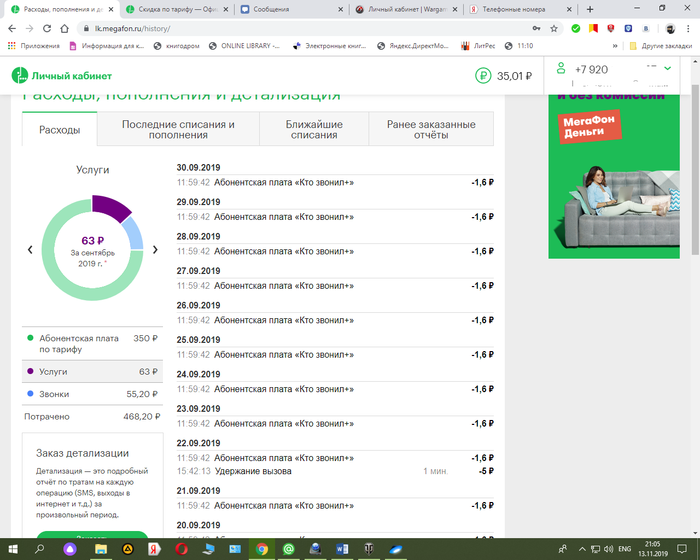
Task: Click the profile icon beside the phone number
Action: point(558,69)
